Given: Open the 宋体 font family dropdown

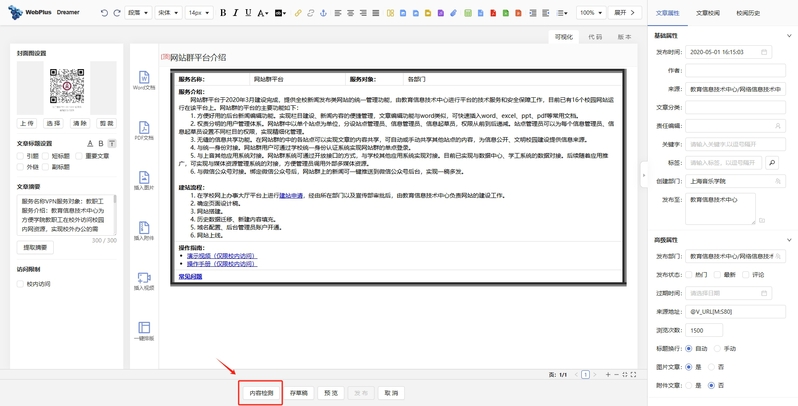Looking at the screenshot, I should tap(168, 13).
